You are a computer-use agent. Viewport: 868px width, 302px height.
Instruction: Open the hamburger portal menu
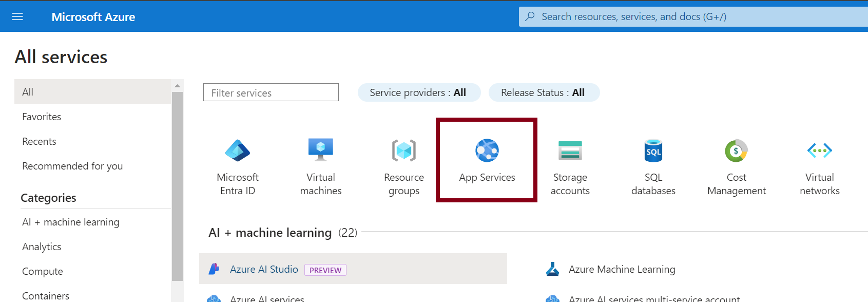(17, 16)
